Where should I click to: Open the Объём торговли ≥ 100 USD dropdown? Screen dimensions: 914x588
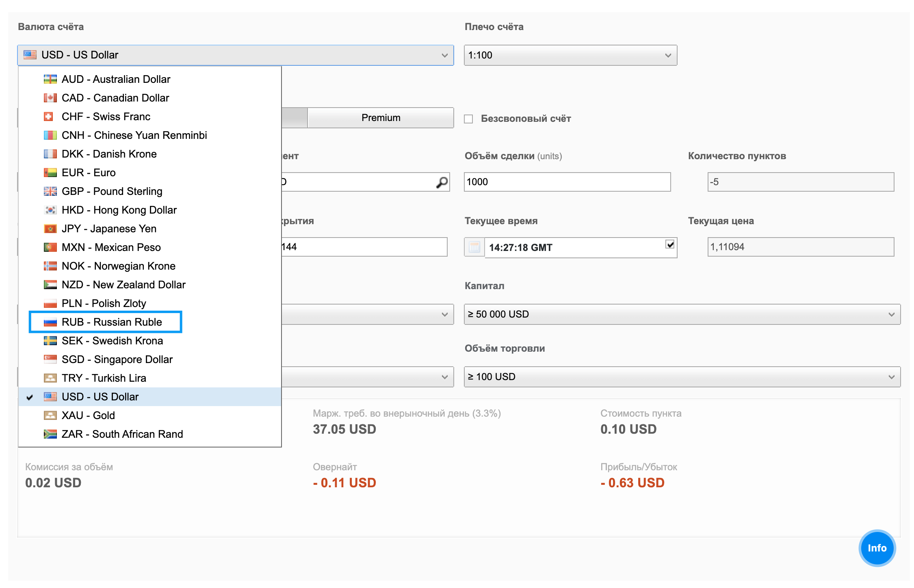click(682, 377)
